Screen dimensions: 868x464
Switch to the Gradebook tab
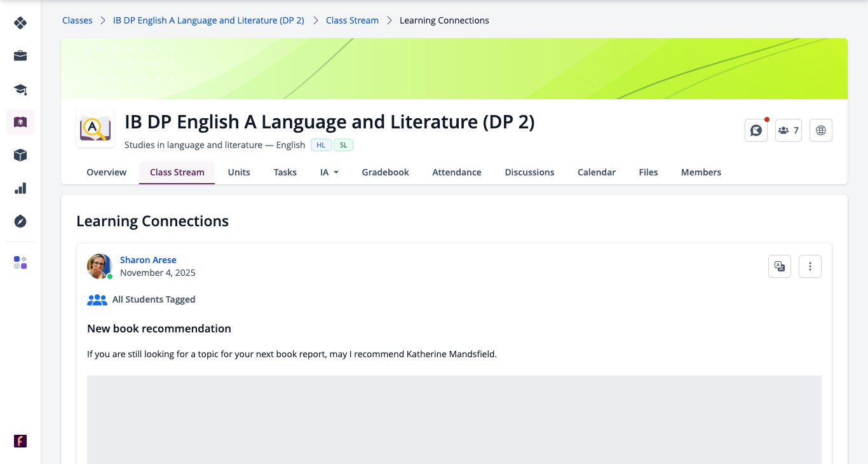point(385,172)
